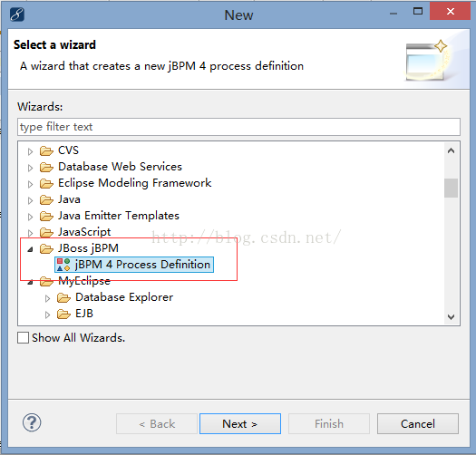Click the jBPM 4 Process Definition shapes icon
Image resolution: width=476 pixels, height=455 pixels.
pos(63,265)
